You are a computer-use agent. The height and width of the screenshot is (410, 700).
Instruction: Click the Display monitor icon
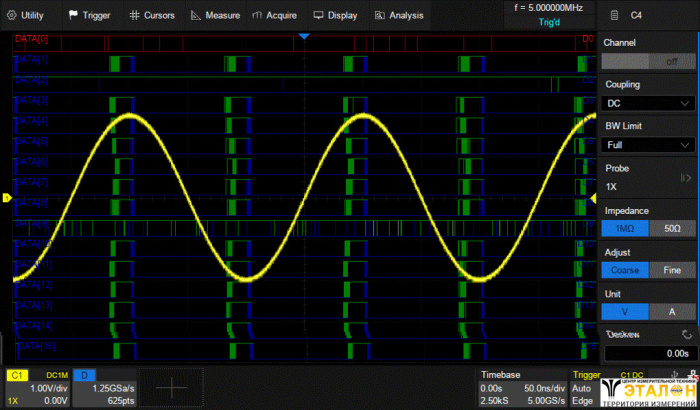point(318,15)
